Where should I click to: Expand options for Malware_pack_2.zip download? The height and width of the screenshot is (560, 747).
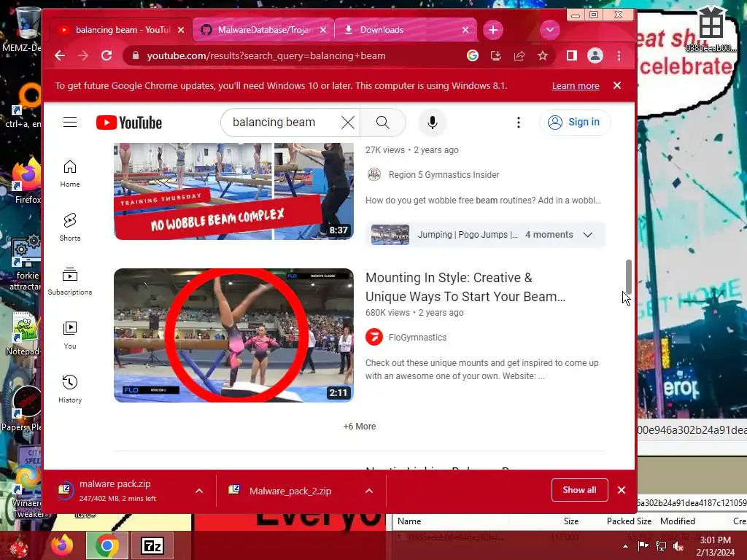click(368, 491)
